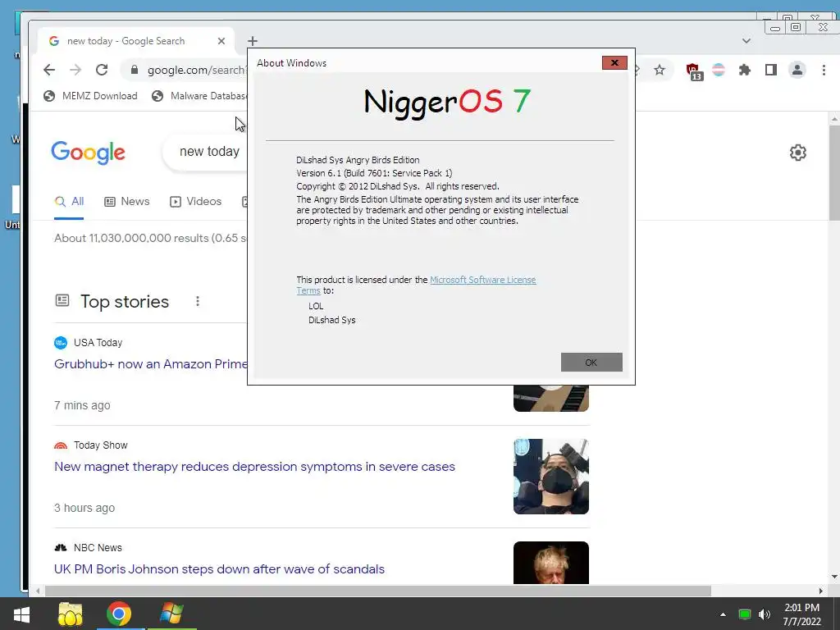The image size is (840, 630).
Task: Select the 'new today - Google Search' browser tab
Action: [135, 41]
